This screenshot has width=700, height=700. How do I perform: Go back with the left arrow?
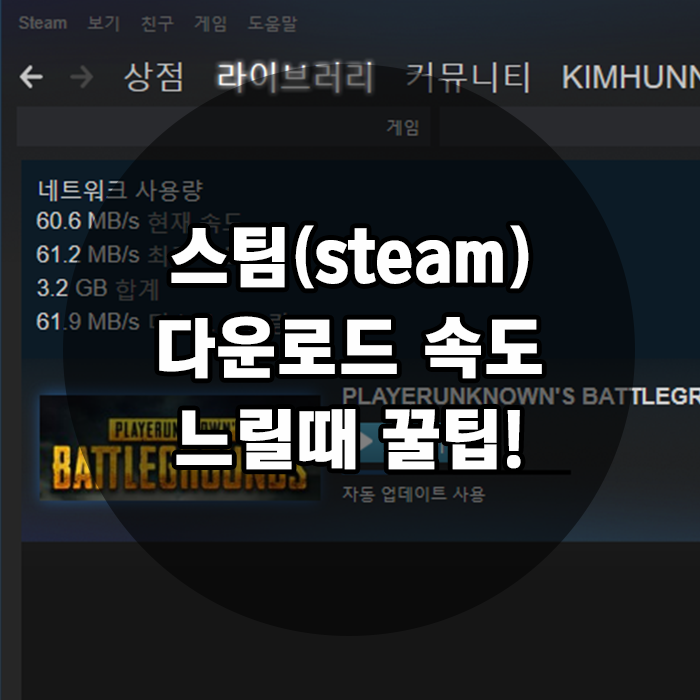click(x=31, y=77)
